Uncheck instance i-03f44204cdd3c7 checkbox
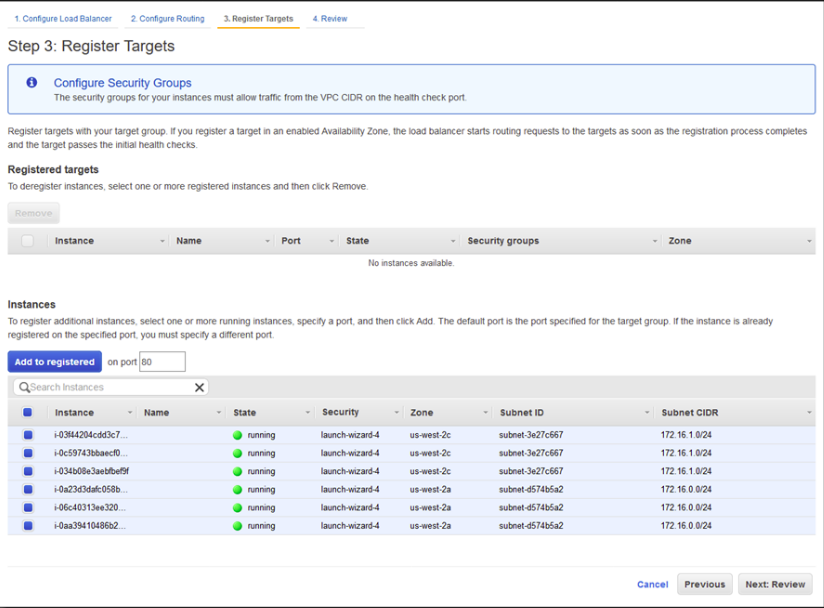The width and height of the screenshot is (824, 608). click(28, 435)
